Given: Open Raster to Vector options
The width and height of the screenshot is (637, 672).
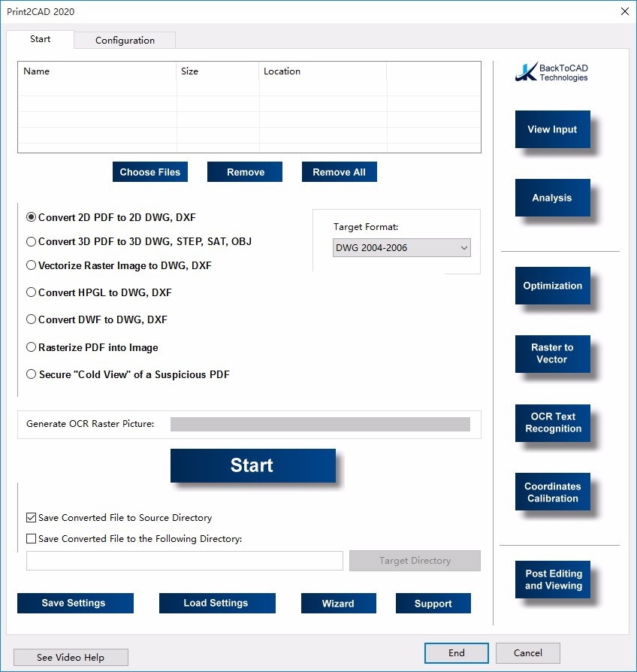Looking at the screenshot, I should (x=552, y=353).
